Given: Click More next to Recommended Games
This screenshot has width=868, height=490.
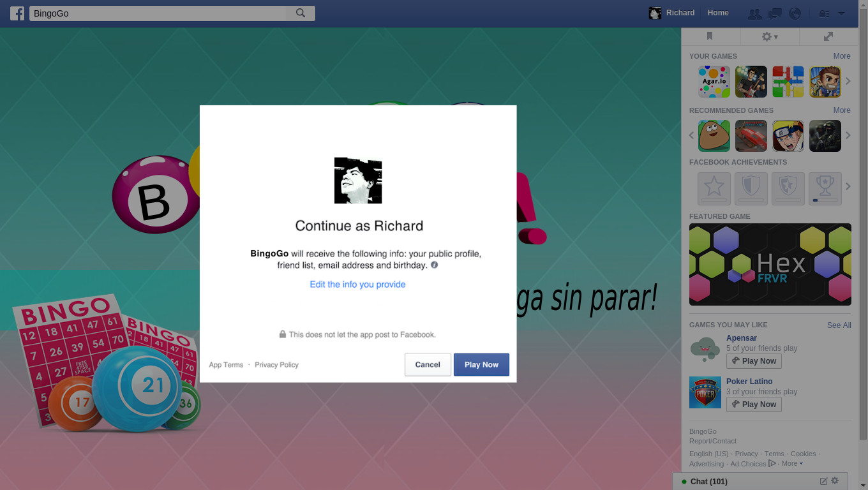Looking at the screenshot, I should [x=842, y=110].
